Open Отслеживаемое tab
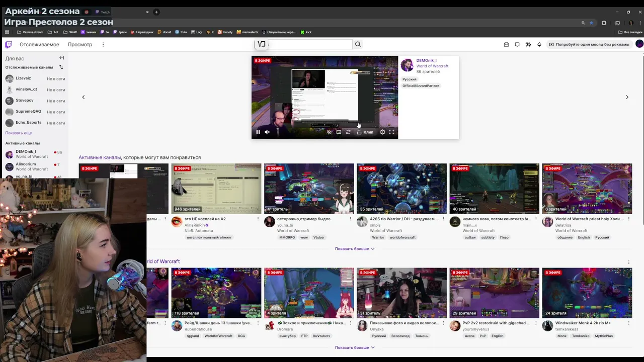Screen dimensions: 644x362 (x=39, y=44)
